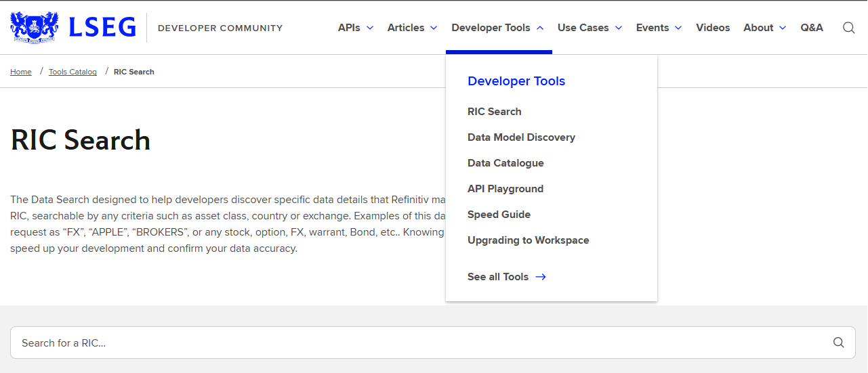Choose Data Catalogue menu entry
Screen dimensions: 868x373
(x=505, y=163)
